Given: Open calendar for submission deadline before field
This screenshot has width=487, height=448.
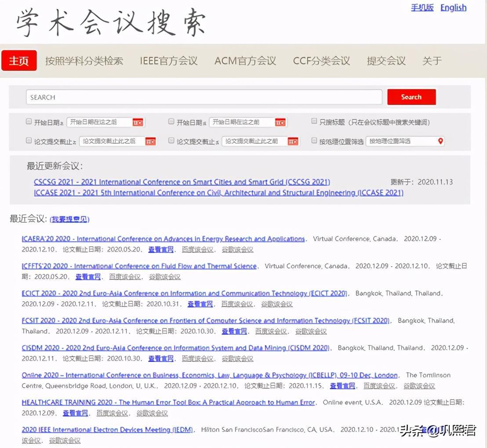Looking at the screenshot, I should [x=293, y=141].
